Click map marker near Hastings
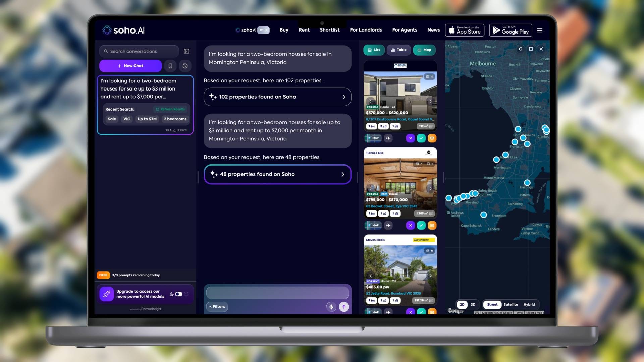The width and height of the screenshot is (644, 362). (x=527, y=183)
